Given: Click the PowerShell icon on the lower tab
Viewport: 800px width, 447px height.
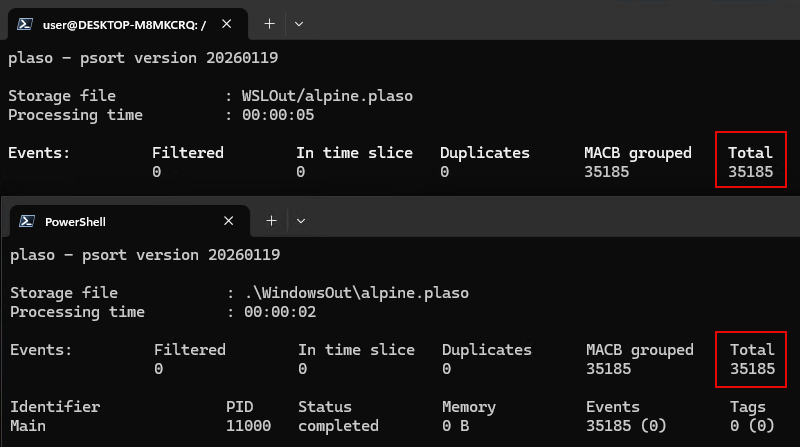Looking at the screenshot, I should (x=26, y=221).
